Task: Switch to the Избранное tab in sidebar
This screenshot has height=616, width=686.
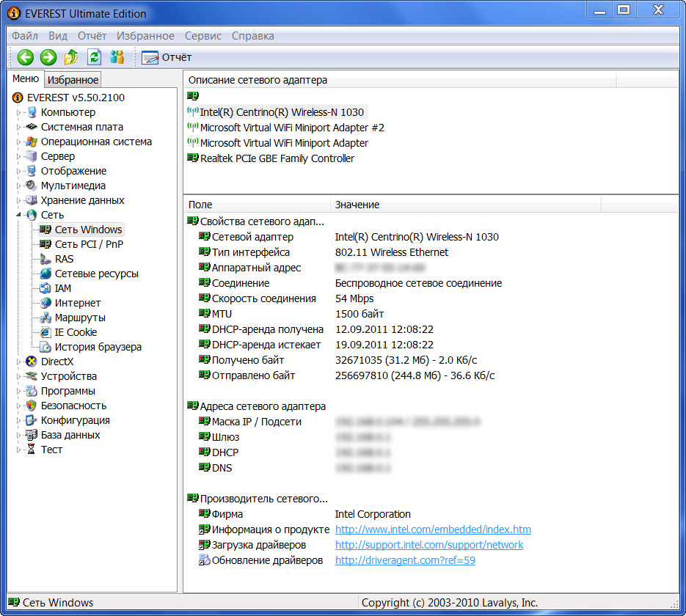Action: coord(73,80)
